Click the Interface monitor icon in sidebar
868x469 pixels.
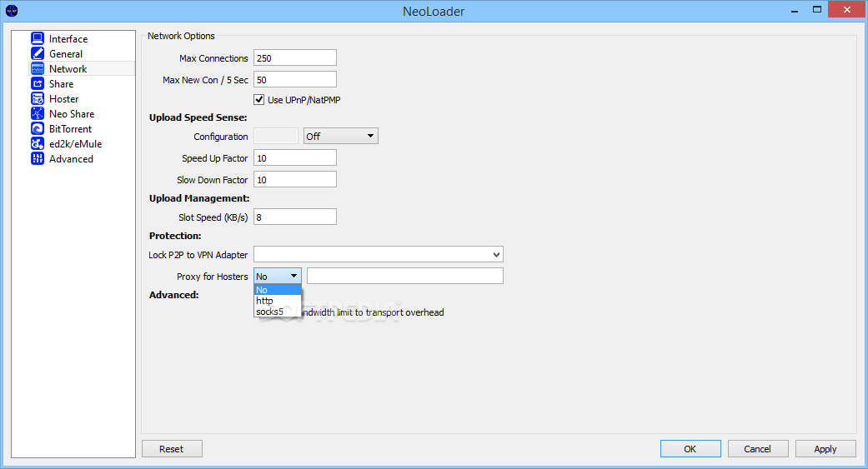tap(38, 38)
